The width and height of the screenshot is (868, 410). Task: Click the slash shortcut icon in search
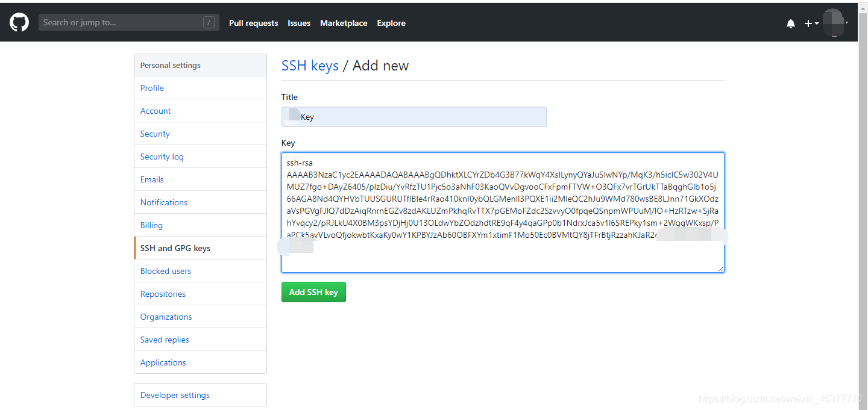click(x=209, y=23)
